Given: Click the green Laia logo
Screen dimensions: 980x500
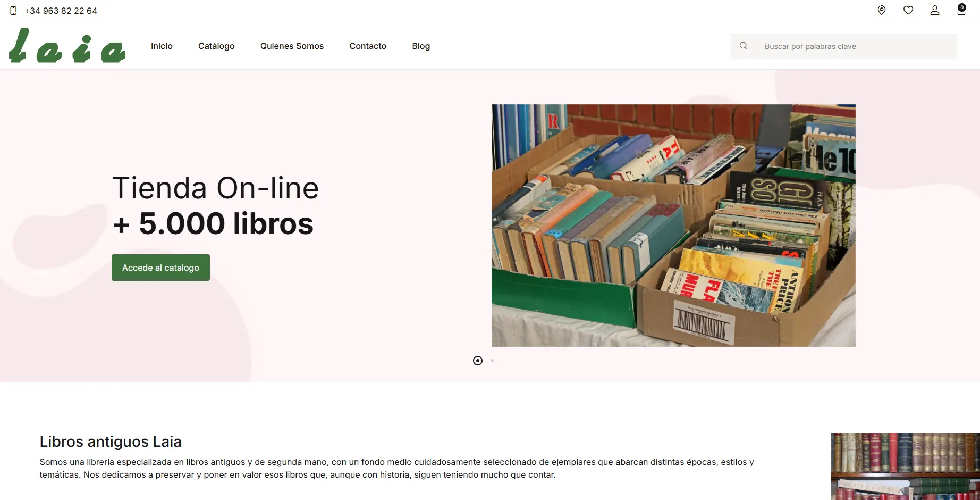Looking at the screenshot, I should click(67, 45).
